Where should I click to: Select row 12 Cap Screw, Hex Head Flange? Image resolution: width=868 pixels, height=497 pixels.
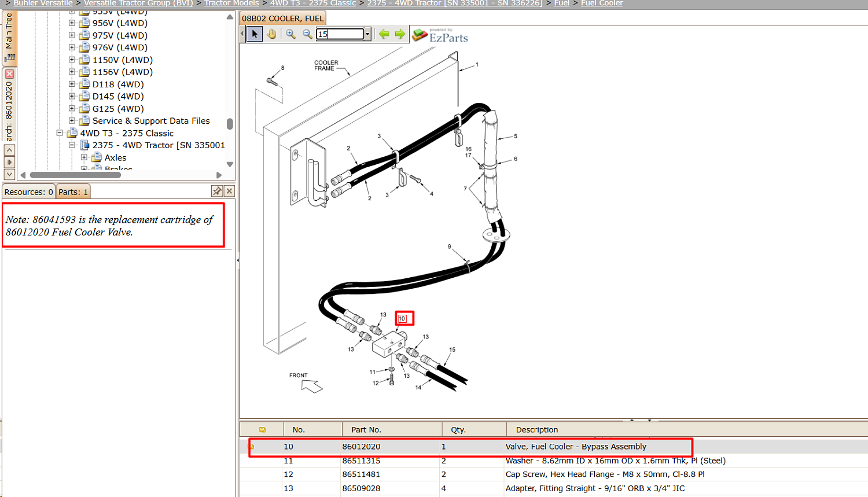pyautogui.click(x=554, y=474)
